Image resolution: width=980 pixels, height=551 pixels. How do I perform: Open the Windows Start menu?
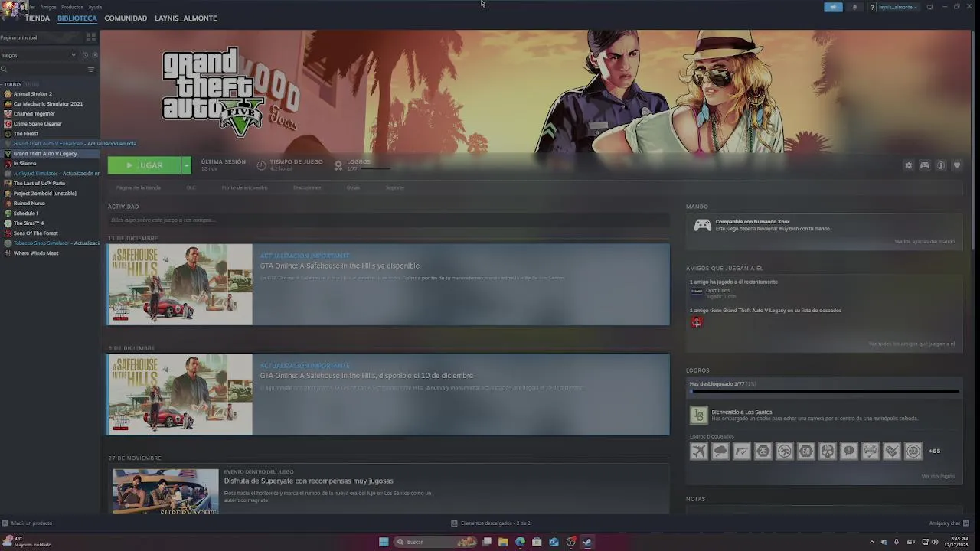[x=384, y=542]
